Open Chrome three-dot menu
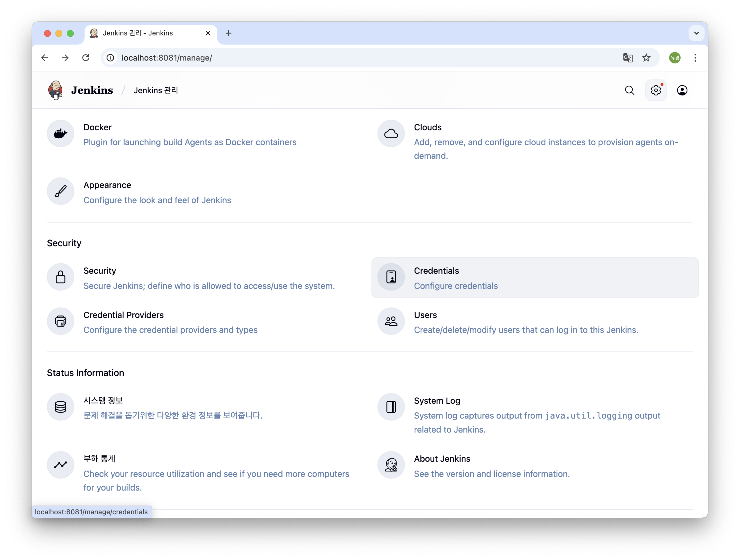The width and height of the screenshot is (740, 560). click(x=695, y=58)
